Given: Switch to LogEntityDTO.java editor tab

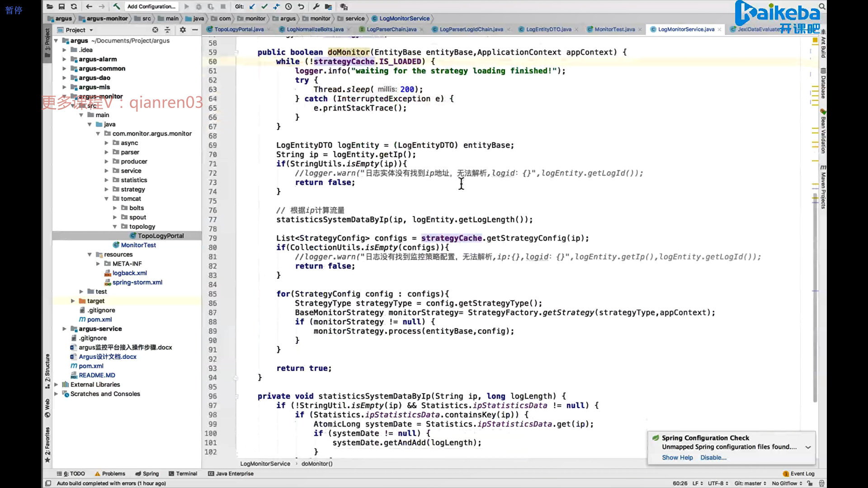Looking at the screenshot, I should tap(548, 29).
